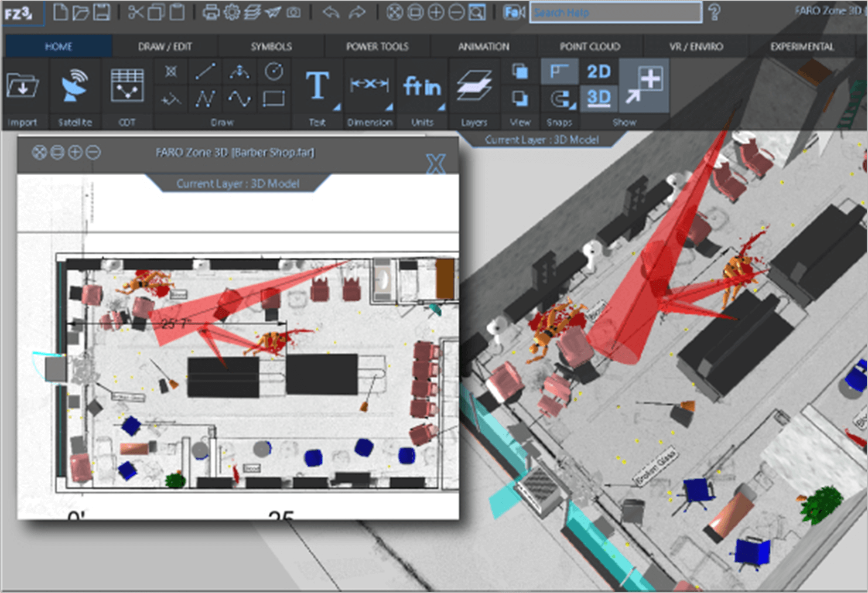The image size is (868, 593).
Task: Click the Cut scissors icon
Action: [136, 12]
